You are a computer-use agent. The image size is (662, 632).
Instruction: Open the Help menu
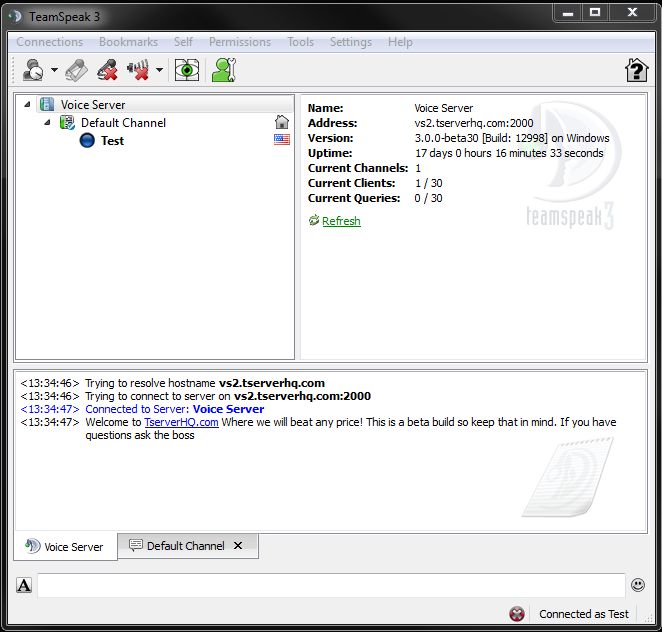(400, 42)
